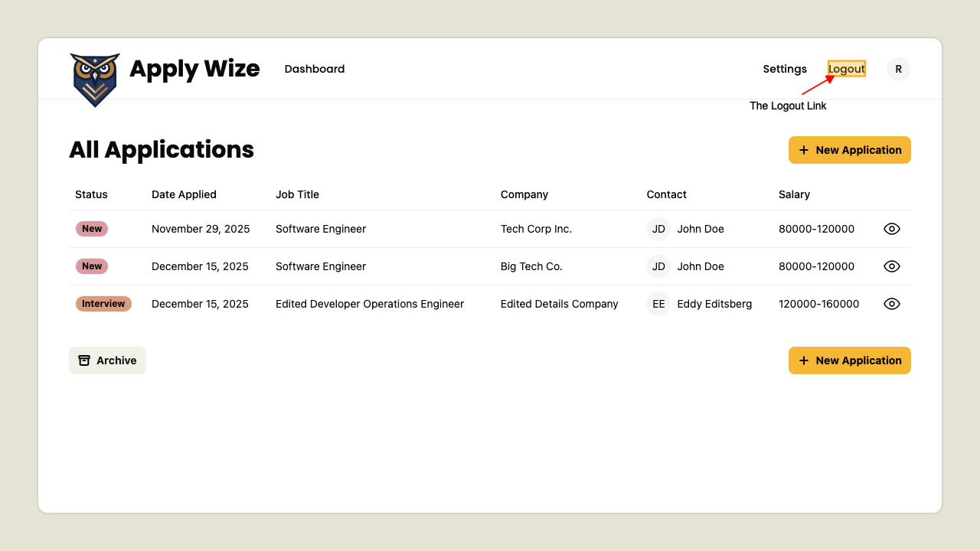Open the eye icon for Tech Corp Inc.
The image size is (980, 551).
click(891, 228)
